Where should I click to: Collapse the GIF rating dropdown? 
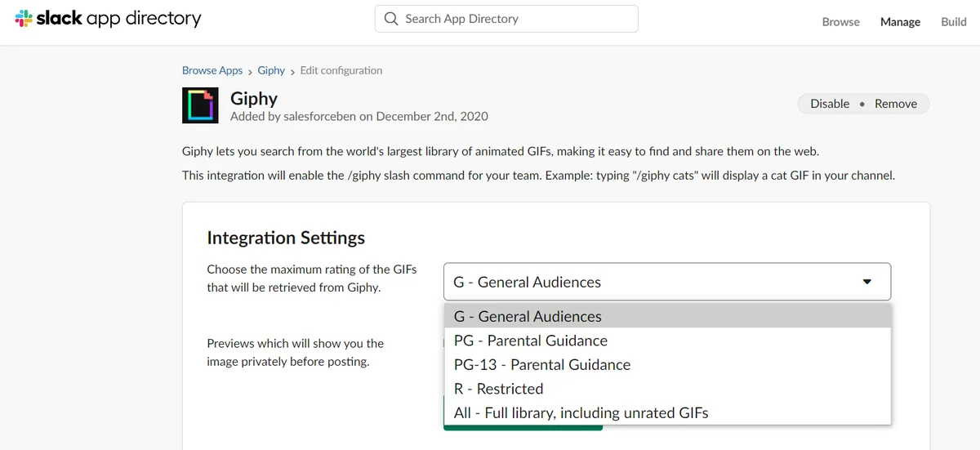tap(667, 282)
